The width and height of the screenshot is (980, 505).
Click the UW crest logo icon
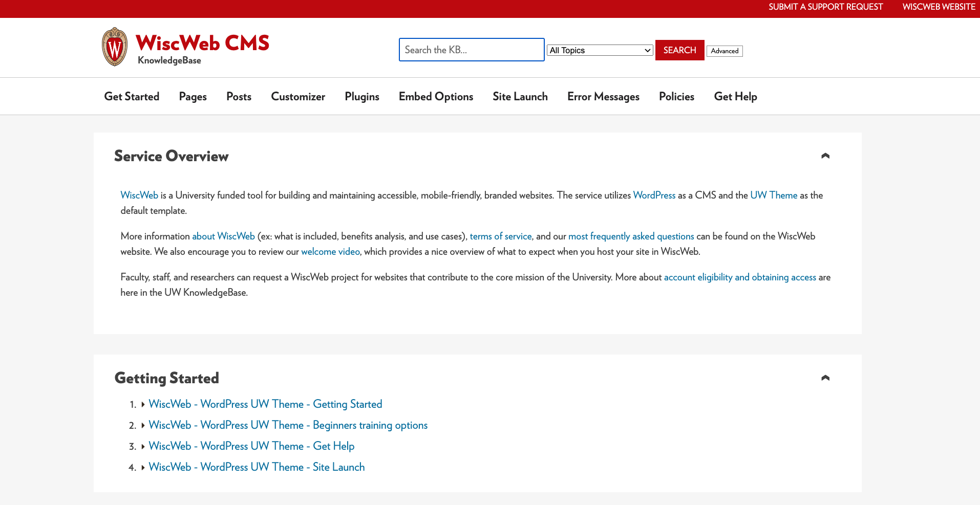coord(115,47)
